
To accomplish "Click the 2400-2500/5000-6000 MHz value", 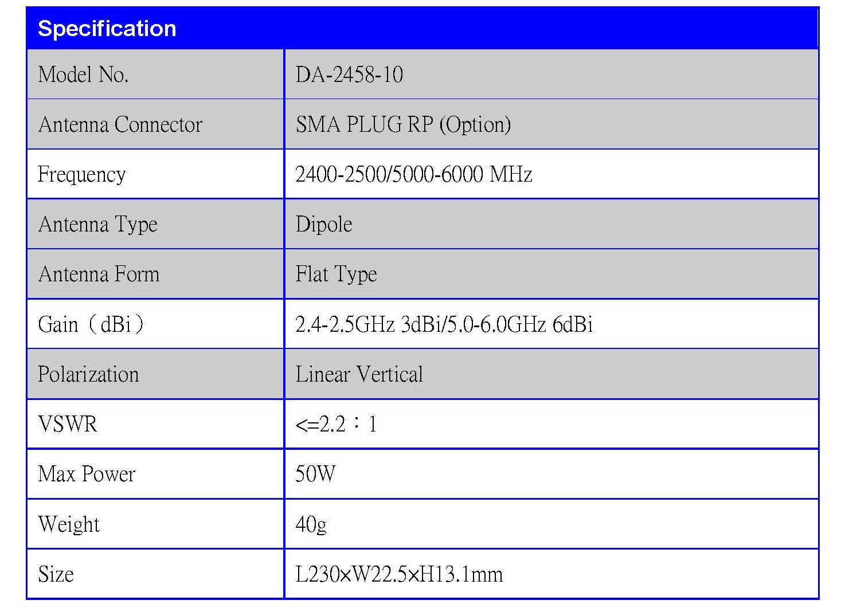I will (413, 174).
